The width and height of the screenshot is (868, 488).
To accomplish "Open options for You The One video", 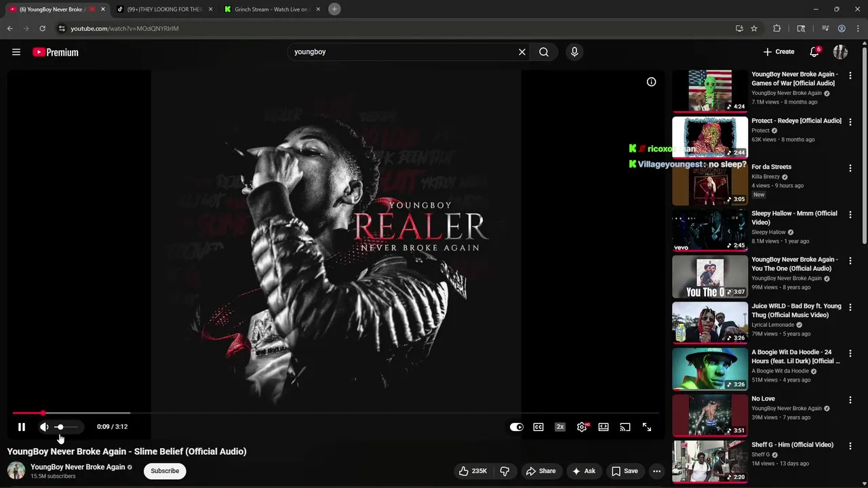I will (850, 261).
